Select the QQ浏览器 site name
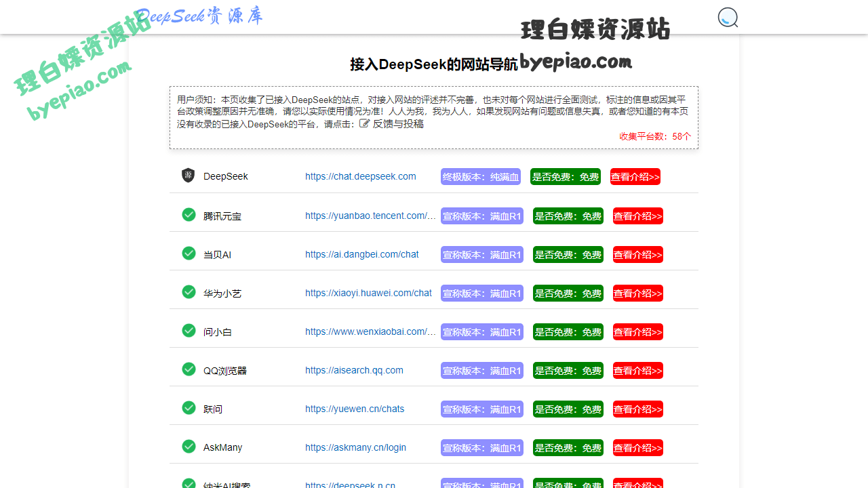 point(225,371)
